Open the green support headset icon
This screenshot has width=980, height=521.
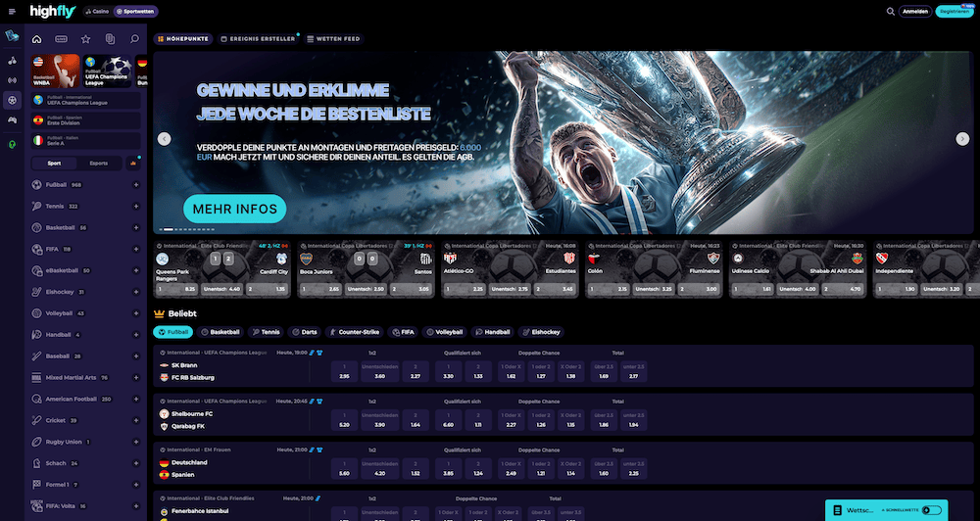pos(12,144)
